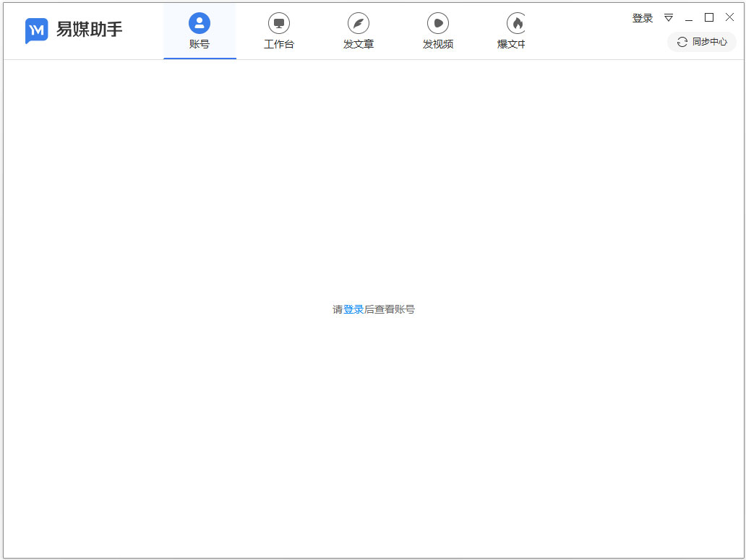Open the 工作台 workbench monitor icon
This screenshot has width=746, height=560.
[x=279, y=22]
